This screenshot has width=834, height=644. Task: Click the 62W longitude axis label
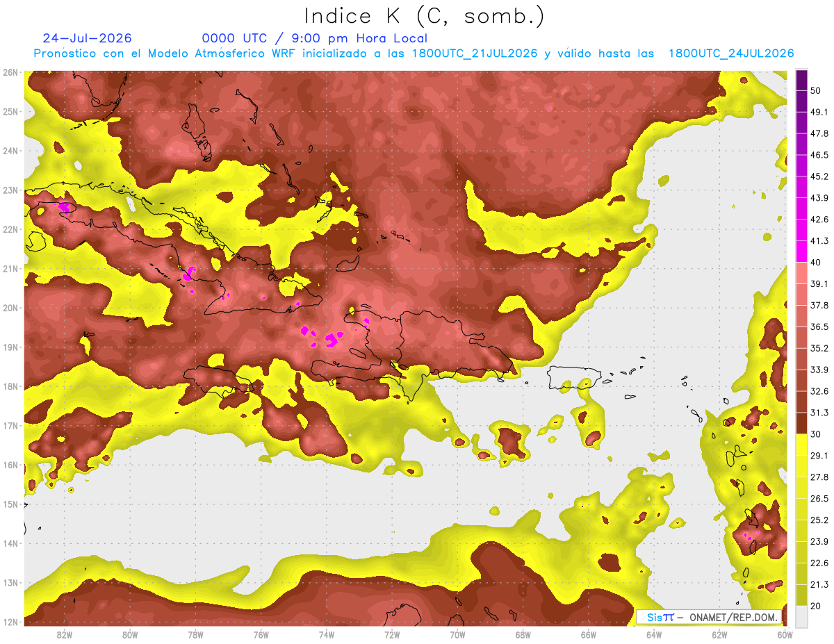point(719,635)
